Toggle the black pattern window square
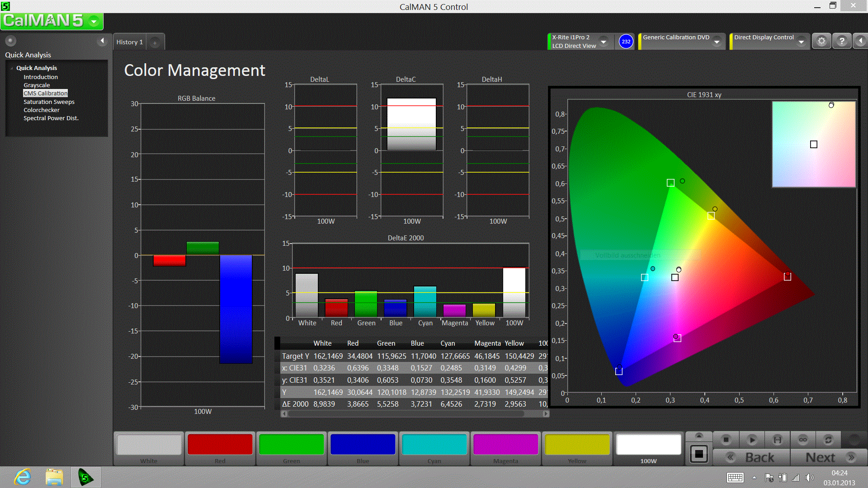 pyautogui.click(x=699, y=454)
